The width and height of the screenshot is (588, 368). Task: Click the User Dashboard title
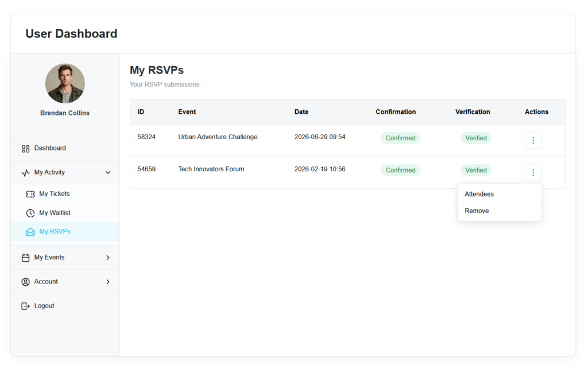71,34
